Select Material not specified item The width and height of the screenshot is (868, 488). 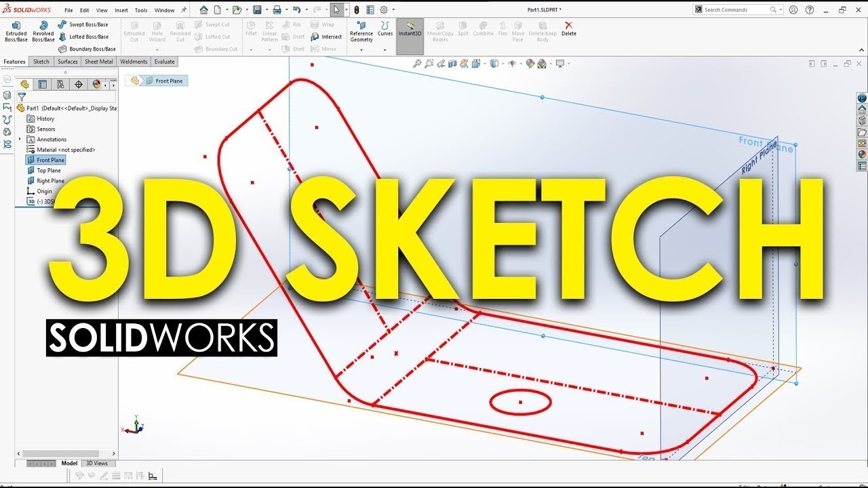click(x=61, y=150)
